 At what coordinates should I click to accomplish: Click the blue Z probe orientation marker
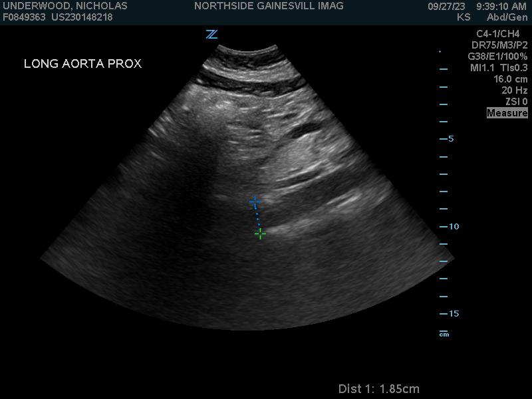coord(211,35)
